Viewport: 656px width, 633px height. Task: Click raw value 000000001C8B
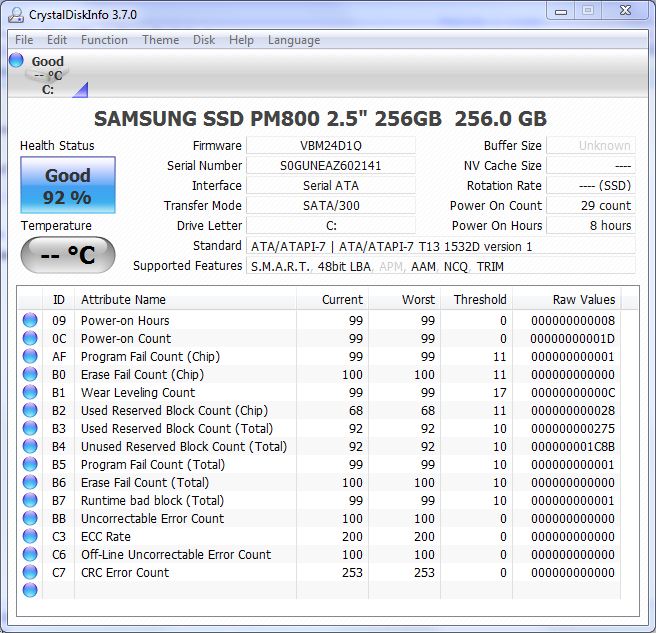[573, 446]
